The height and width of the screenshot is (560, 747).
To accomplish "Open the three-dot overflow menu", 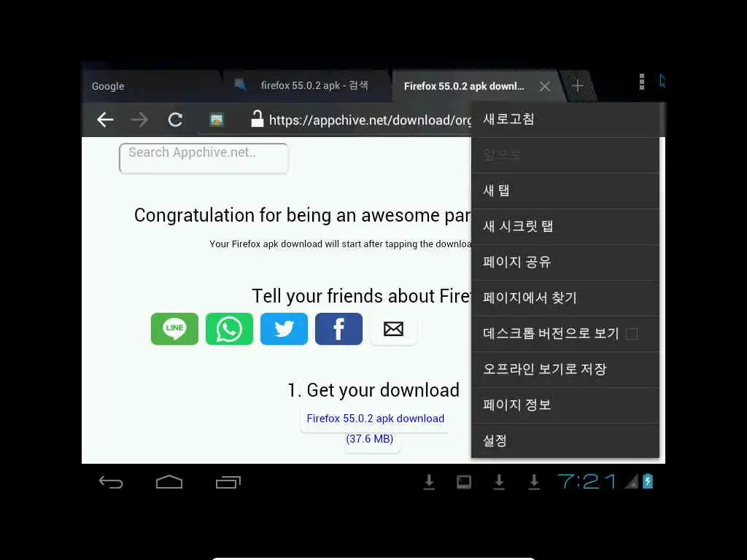I will coord(642,82).
